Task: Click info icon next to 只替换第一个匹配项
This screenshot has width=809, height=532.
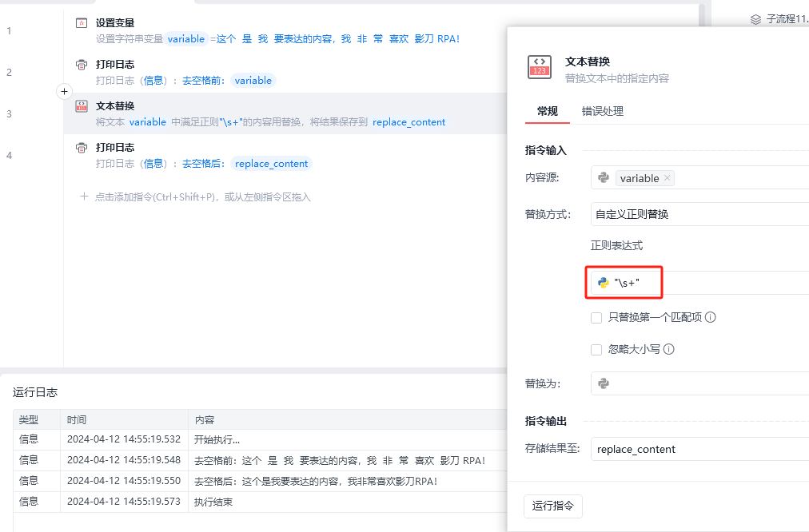Action: (710, 317)
